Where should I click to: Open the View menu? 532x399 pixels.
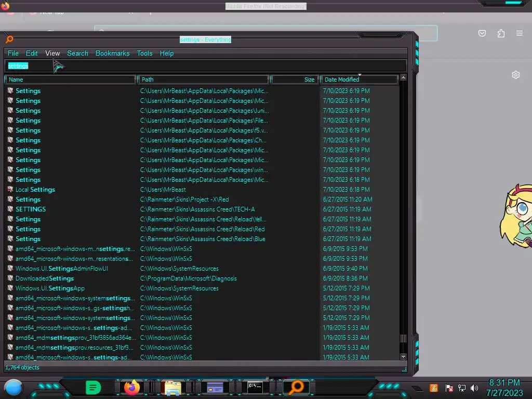[52, 54]
